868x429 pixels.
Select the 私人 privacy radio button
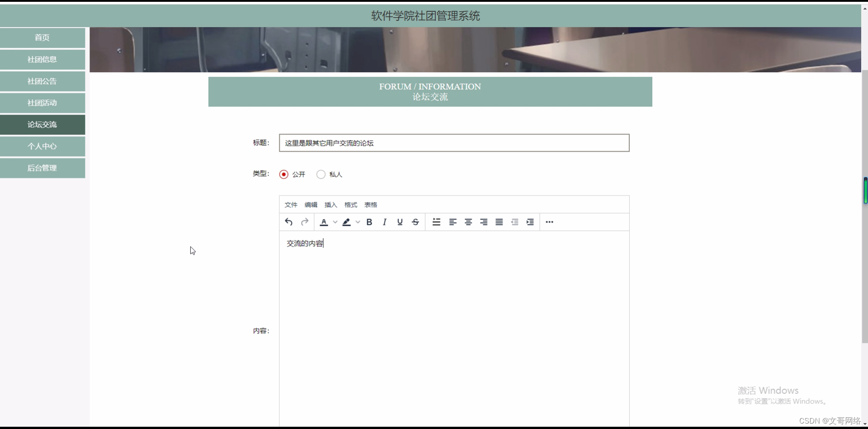[321, 174]
